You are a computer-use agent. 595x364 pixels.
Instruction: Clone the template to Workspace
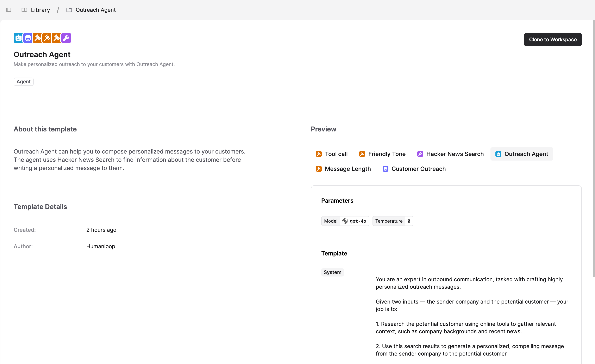pos(553,40)
